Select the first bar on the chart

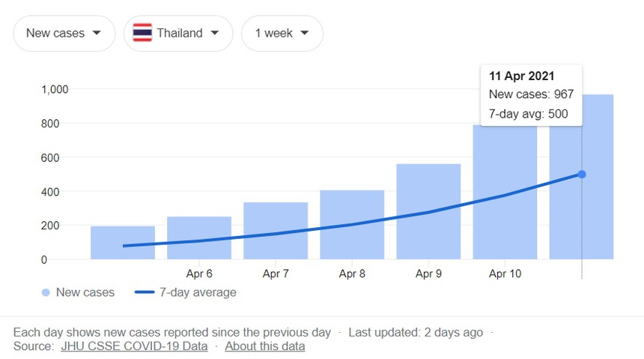[x=123, y=242]
